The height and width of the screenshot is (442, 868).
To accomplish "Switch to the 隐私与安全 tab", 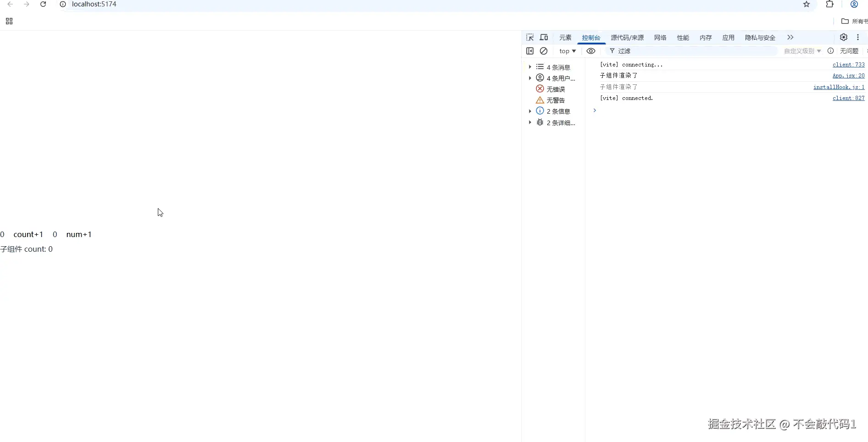I will [x=760, y=38].
